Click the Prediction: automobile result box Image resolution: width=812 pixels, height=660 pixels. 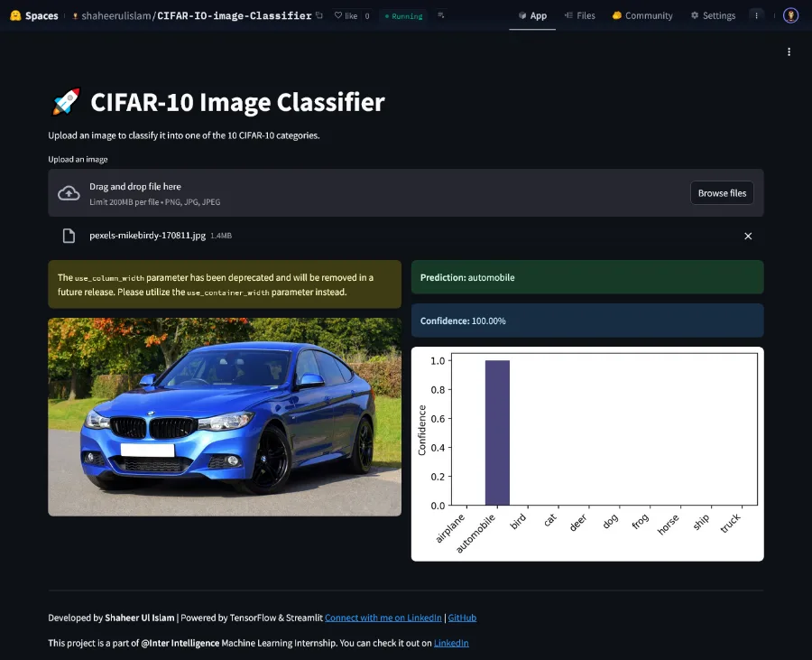tap(587, 277)
